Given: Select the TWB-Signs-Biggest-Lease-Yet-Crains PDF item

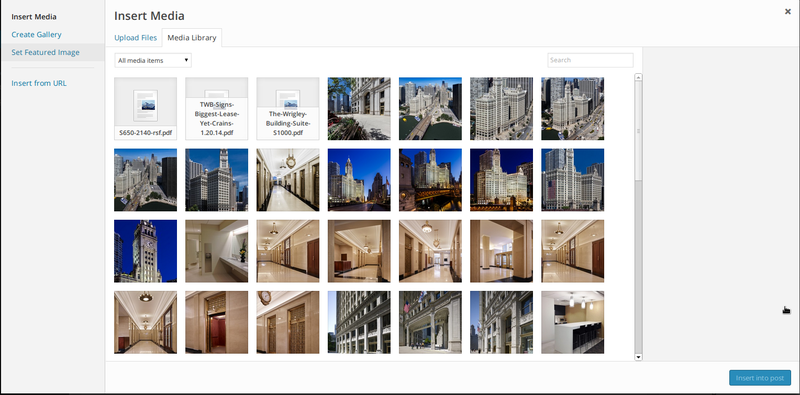Looking at the screenshot, I should pos(217,109).
